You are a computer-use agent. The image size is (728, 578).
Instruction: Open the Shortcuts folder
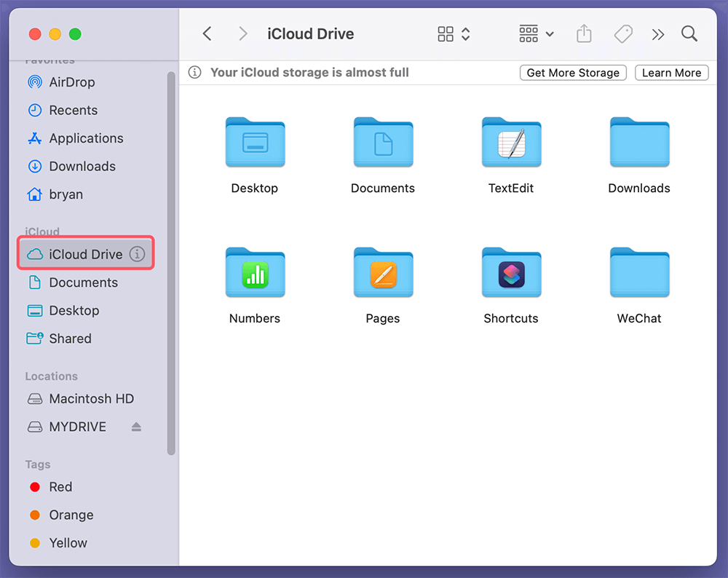pyautogui.click(x=511, y=273)
